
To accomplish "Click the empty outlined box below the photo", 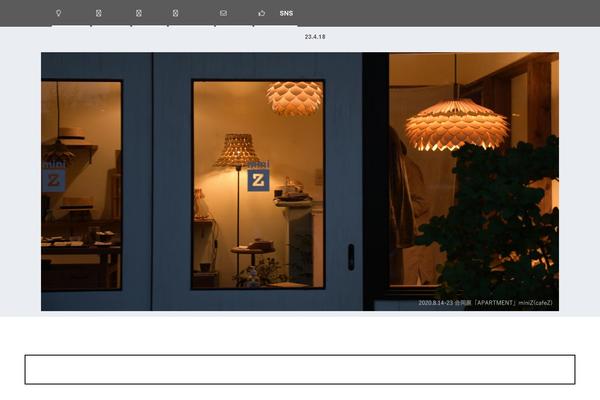I will click(x=300, y=369).
